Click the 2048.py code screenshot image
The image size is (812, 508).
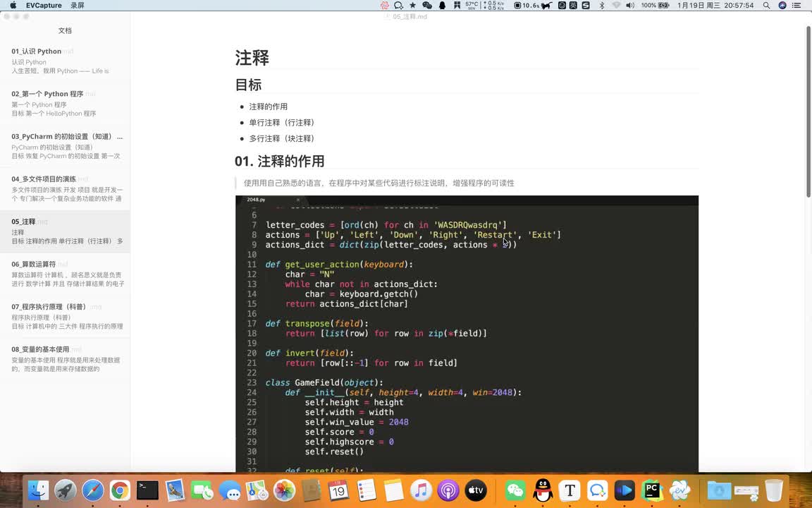467,334
